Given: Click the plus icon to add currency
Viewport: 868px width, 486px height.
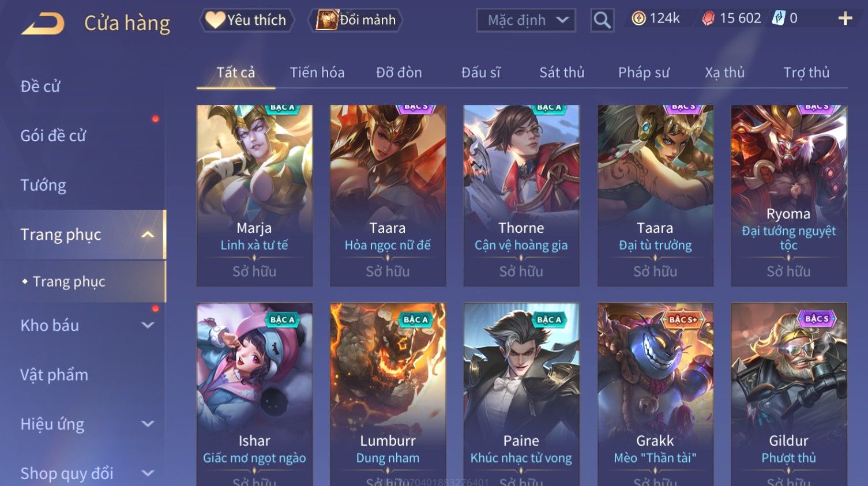Looking at the screenshot, I should [x=845, y=19].
